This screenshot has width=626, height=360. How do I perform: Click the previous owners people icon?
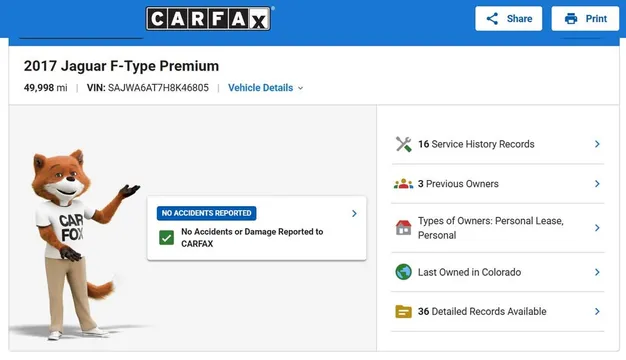tap(403, 184)
